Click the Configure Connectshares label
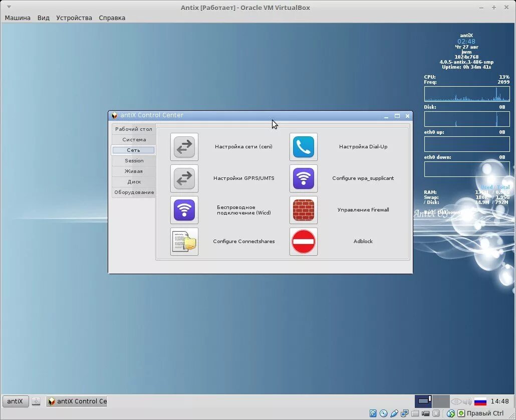The width and height of the screenshot is (516, 420). point(244,242)
